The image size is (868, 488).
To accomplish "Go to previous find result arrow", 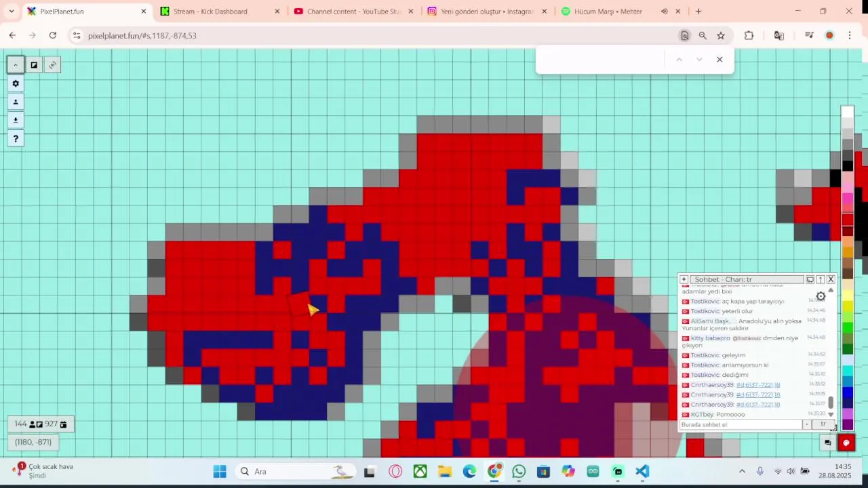I will (x=679, y=60).
